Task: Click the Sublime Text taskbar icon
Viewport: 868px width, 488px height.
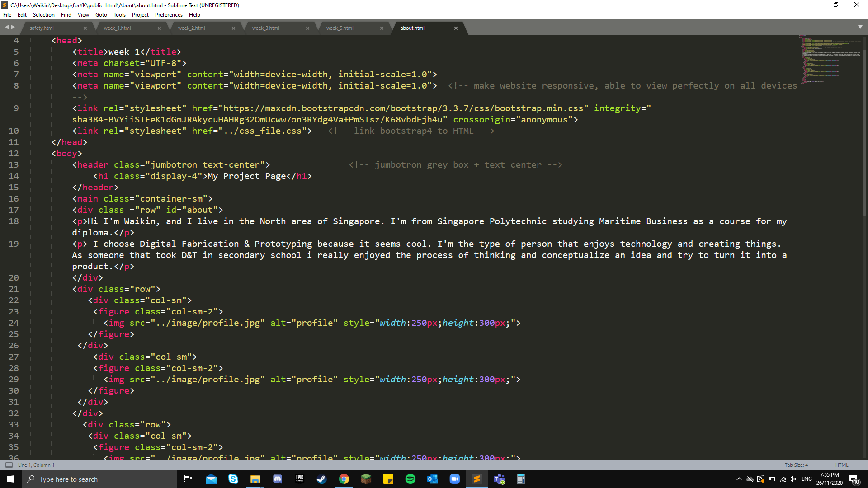Action: tap(477, 479)
